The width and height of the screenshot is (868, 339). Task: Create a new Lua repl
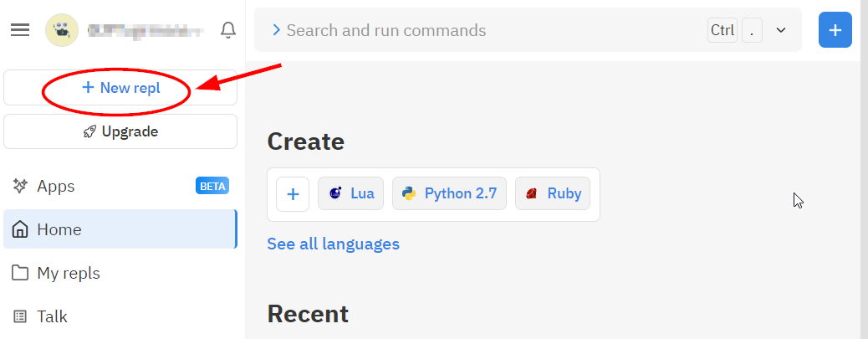tap(351, 193)
